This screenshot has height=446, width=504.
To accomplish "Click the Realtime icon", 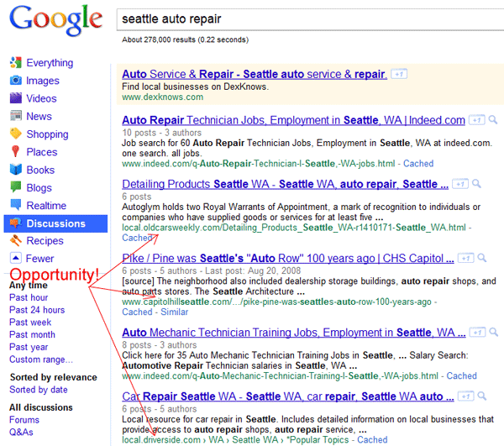I will pos(16,205).
